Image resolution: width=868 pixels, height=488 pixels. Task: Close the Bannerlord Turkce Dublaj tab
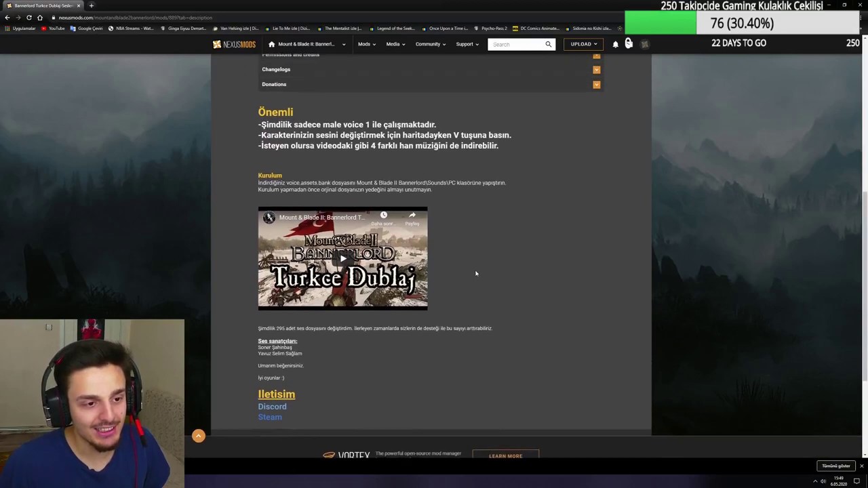79,5
